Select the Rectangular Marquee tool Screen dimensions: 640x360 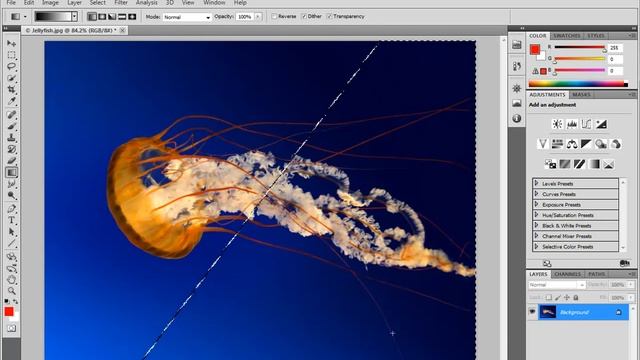pos(11,55)
